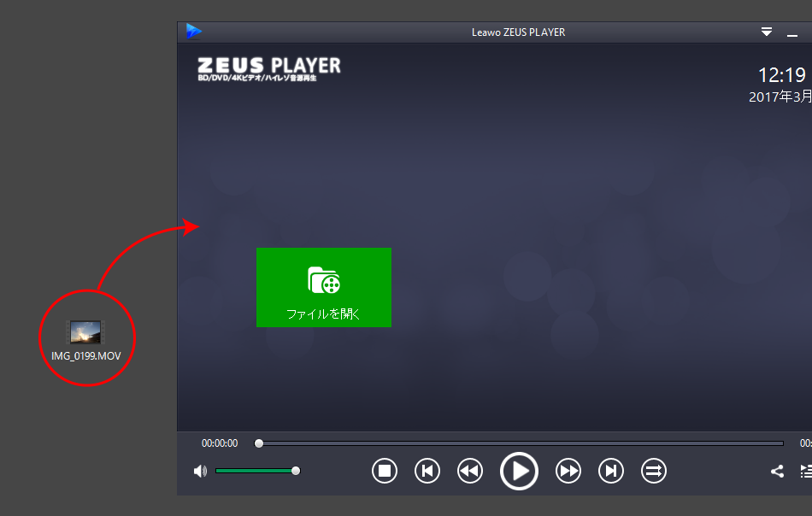Viewport: 812px width, 516px height.
Task: Adjust the green volume slider
Action: pos(256,470)
